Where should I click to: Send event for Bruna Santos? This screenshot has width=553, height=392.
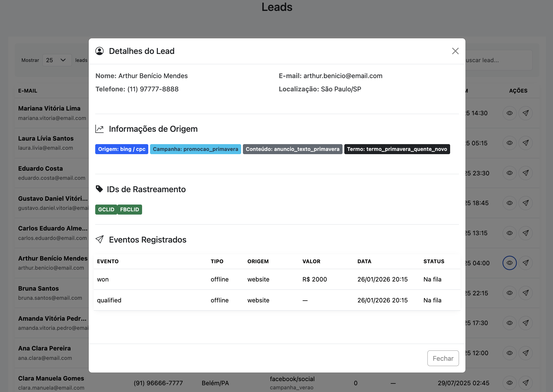pos(525,293)
